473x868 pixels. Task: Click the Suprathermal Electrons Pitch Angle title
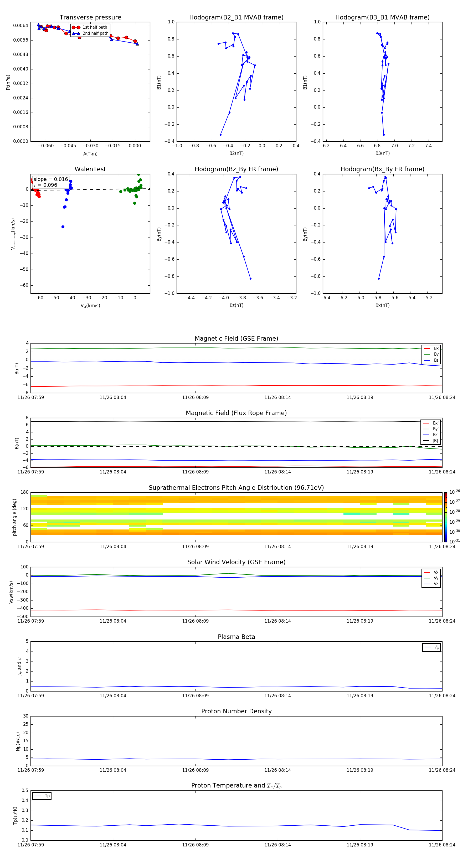coord(236,488)
